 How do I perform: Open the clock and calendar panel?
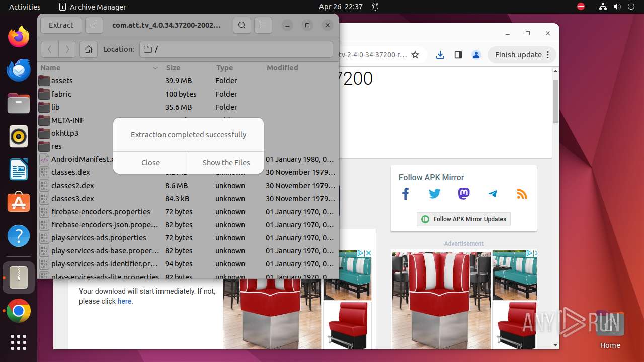tap(341, 7)
